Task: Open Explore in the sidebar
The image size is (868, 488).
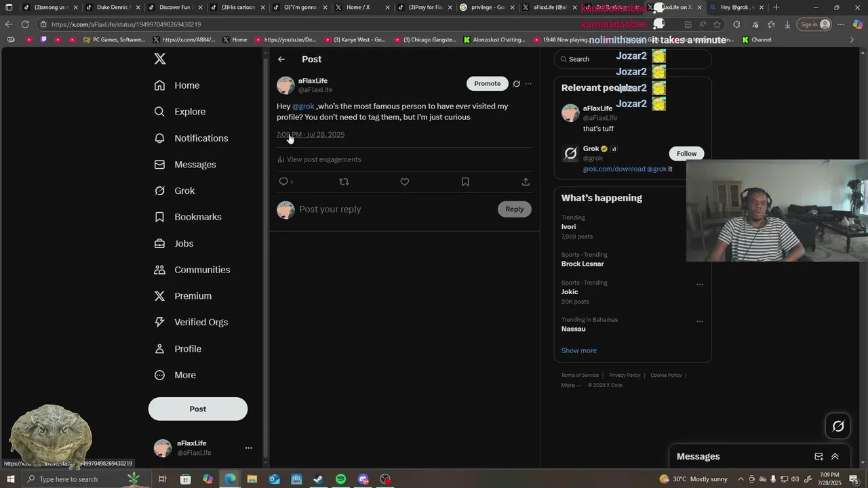Action: click(180, 112)
